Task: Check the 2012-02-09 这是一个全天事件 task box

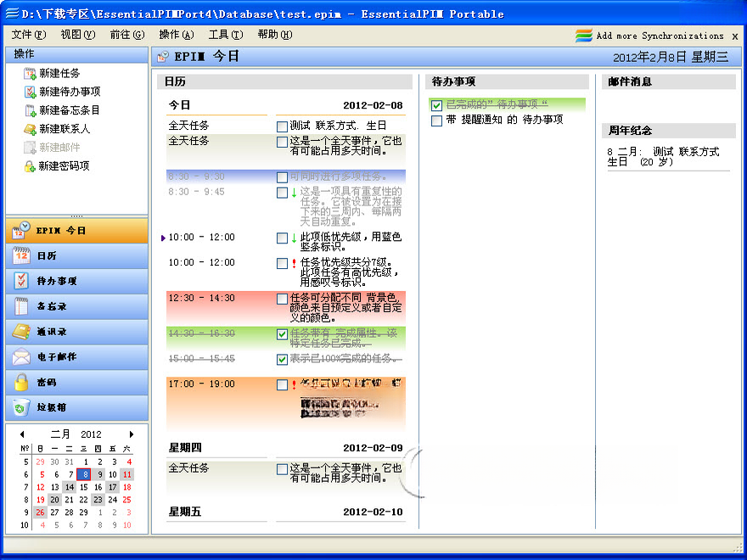Action: 282,469
